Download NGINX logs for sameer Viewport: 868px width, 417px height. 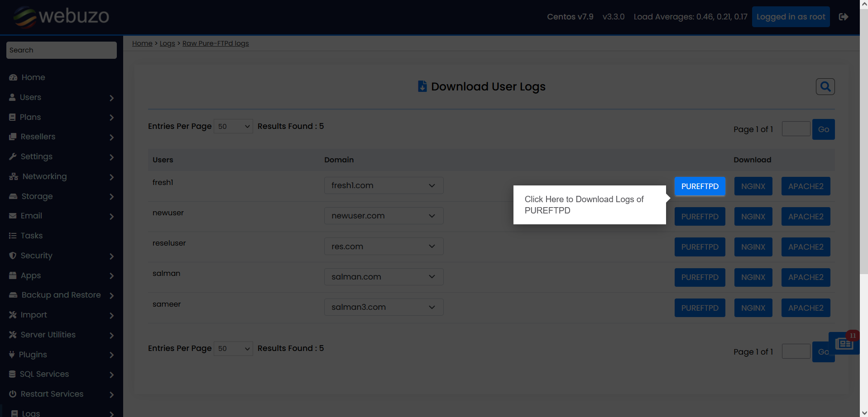(753, 308)
